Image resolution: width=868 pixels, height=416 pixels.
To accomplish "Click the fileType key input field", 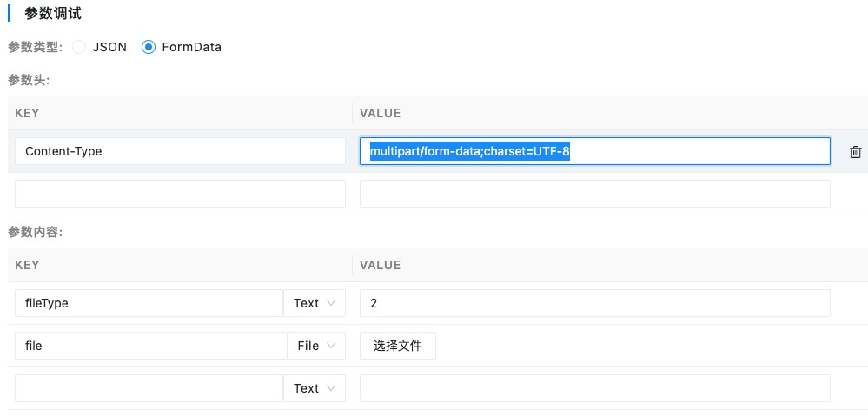I will click(x=149, y=303).
